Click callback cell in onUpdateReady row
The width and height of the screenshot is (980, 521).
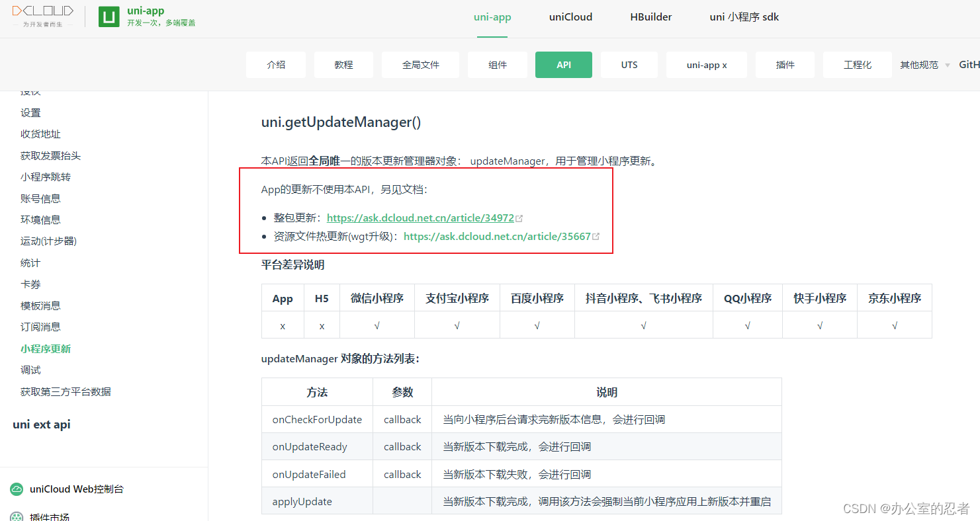pyautogui.click(x=402, y=447)
